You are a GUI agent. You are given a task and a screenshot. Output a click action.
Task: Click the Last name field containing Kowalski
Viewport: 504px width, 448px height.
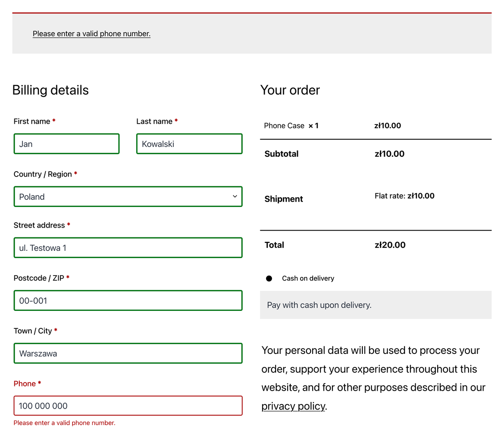click(190, 144)
